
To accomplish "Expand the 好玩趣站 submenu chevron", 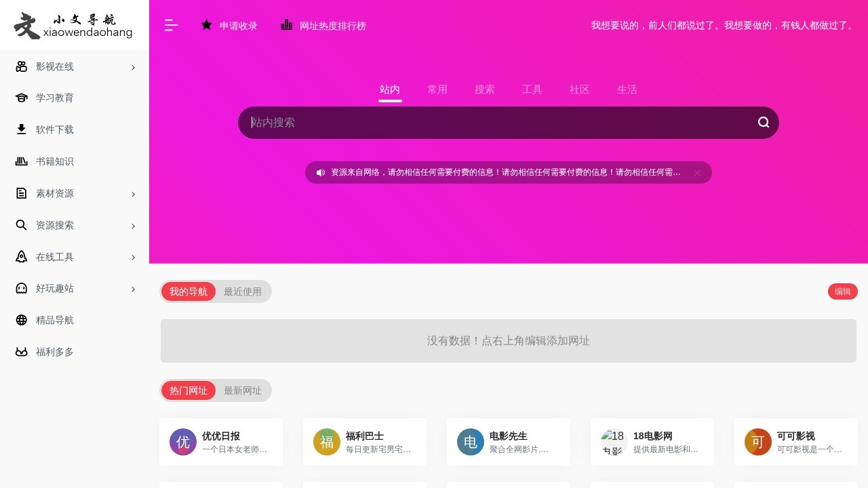I will coord(133,289).
